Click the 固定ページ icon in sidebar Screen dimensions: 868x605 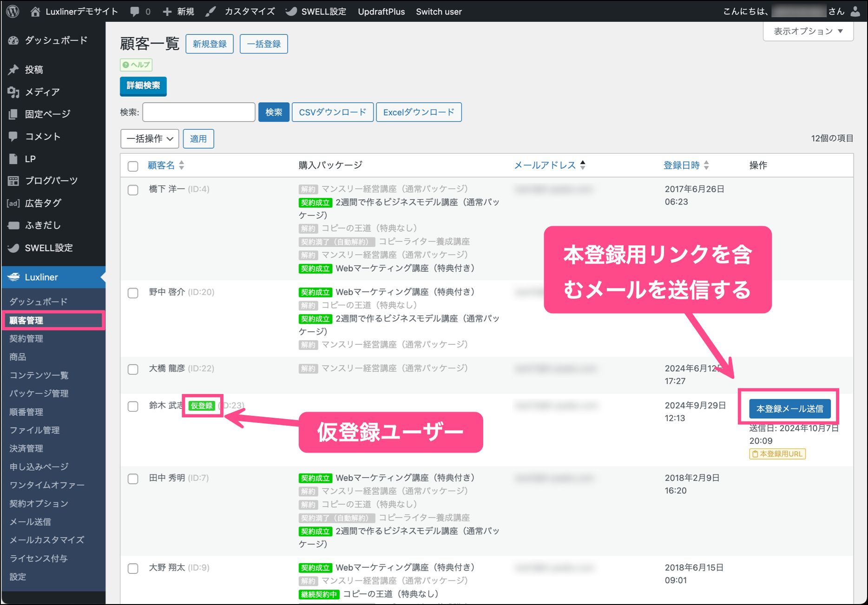click(13, 114)
